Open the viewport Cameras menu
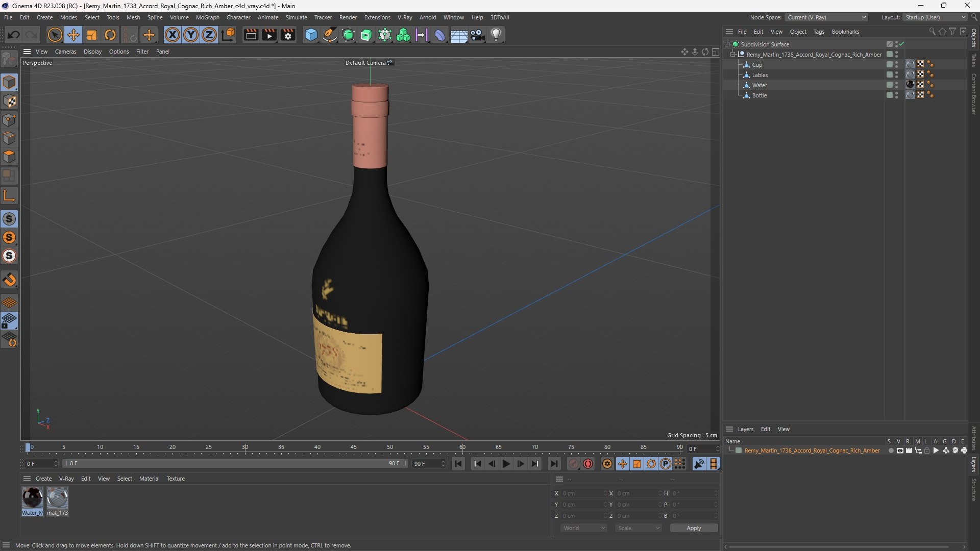Viewport: 980px width, 551px height. (x=65, y=52)
